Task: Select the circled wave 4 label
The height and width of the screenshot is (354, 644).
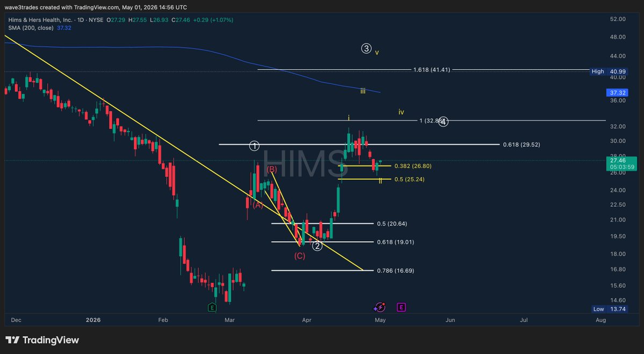Action: click(x=443, y=121)
